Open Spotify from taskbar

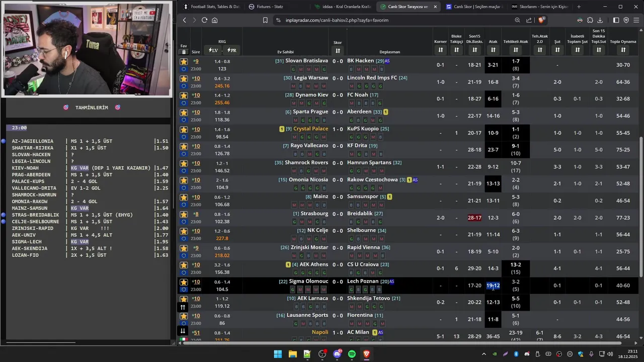pos(352,354)
